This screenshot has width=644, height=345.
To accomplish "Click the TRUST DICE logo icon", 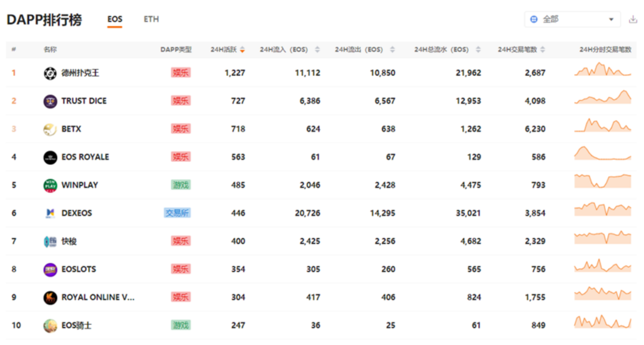I will [x=50, y=101].
